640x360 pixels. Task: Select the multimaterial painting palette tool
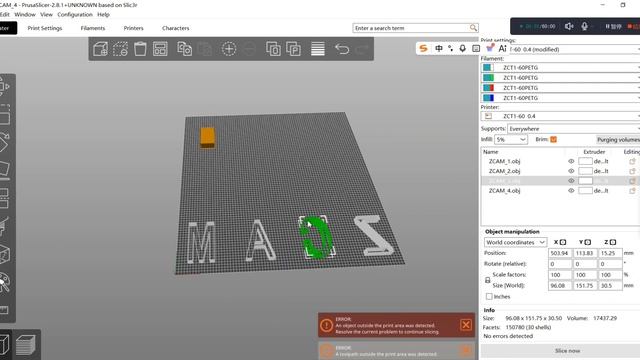pyautogui.click(x=4, y=283)
